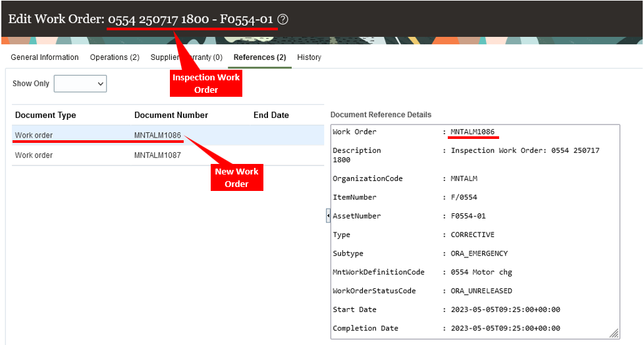Click the MNTALM1086 value in reference details
The height and width of the screenshot is (345, 644).
click(x=472, y=132)
